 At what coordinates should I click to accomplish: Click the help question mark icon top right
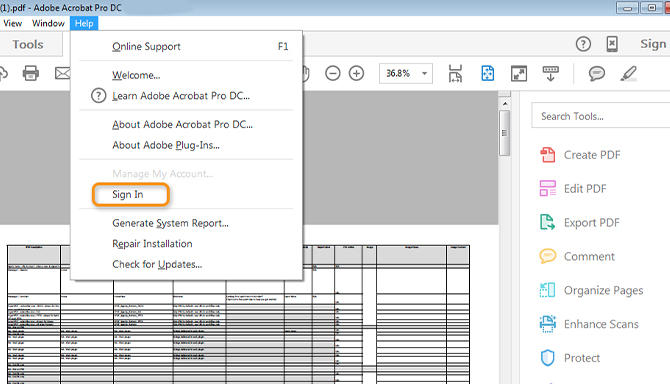583,44
